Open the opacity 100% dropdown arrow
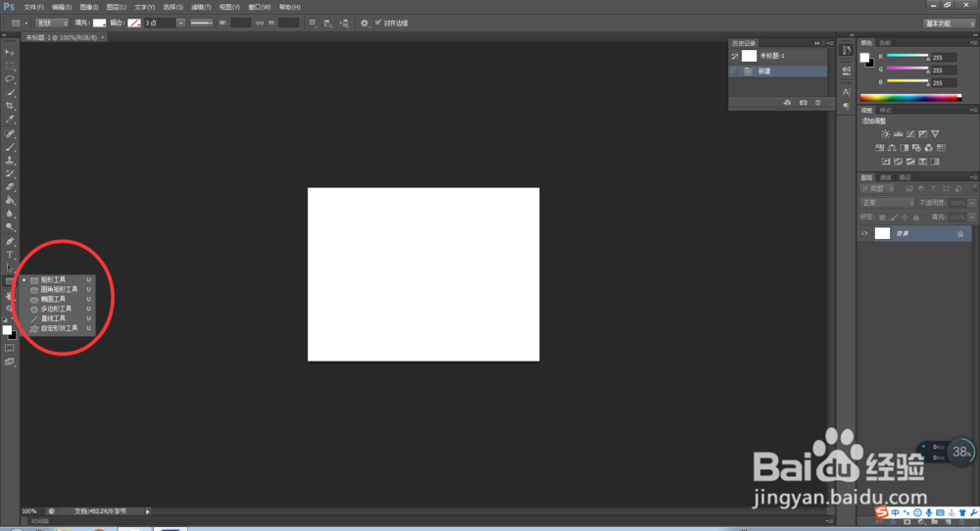The image size is (980, 531). point(972,203)
